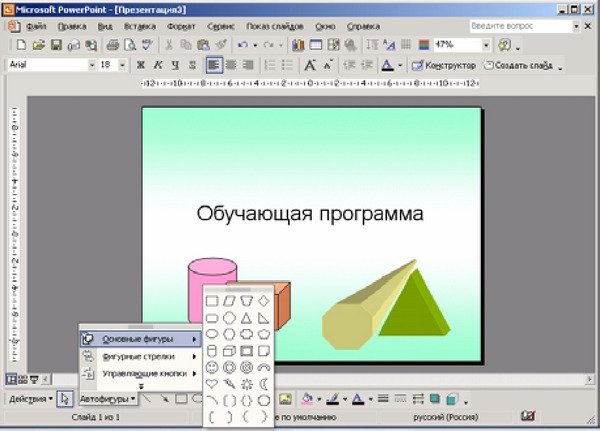Click the slide title Обучающая программа
600x431 pixels.
click(x=310, y=213)
